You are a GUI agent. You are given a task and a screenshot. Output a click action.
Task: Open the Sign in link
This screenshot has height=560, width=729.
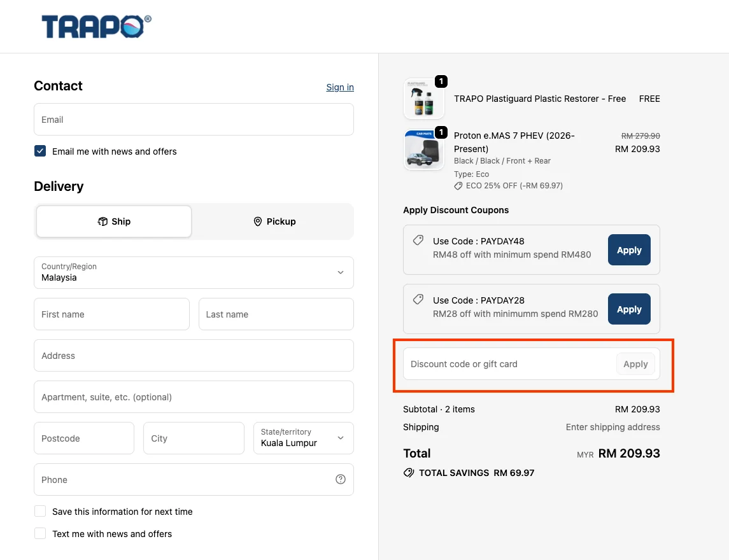pyautogui.click(x=340, y=87)
